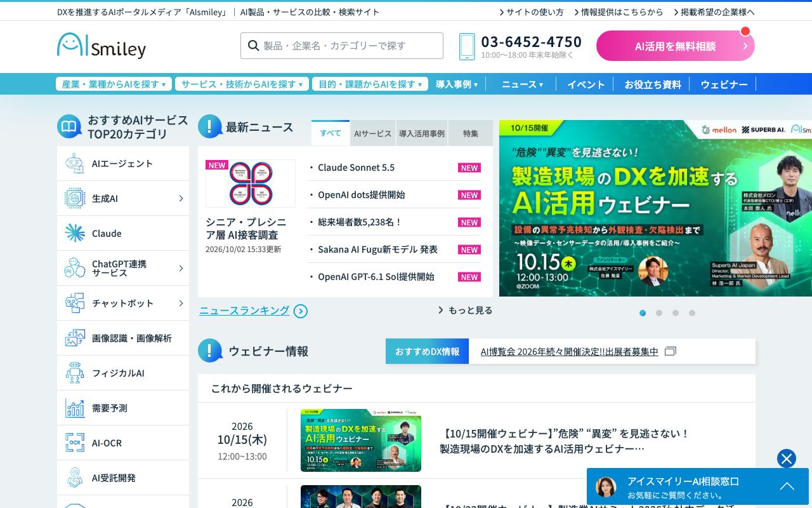
Task: Open the イベント menu item
Action: click(586, 84)
